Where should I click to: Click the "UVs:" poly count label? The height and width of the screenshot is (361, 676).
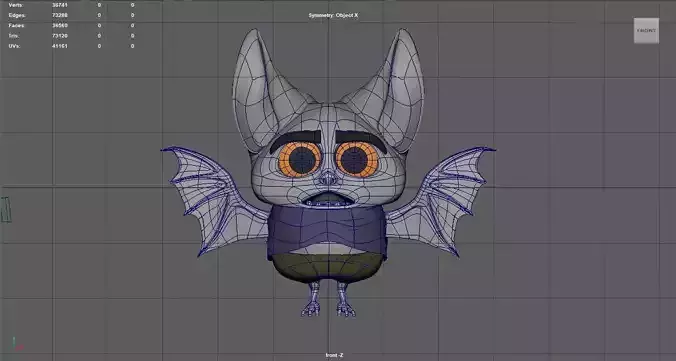point(15,46)
